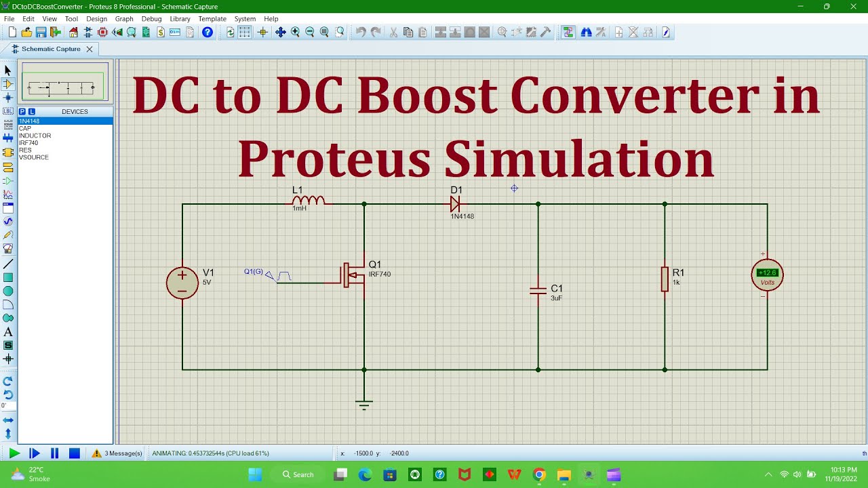Click the DC voltmeter showing +12.6
Viewport: 868px width, 488px height.
(x=768, y=274)
